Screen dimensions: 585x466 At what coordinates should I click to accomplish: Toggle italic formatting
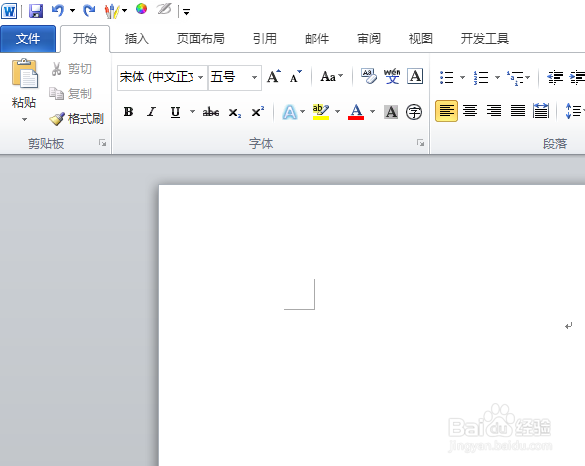pos(151,112)
